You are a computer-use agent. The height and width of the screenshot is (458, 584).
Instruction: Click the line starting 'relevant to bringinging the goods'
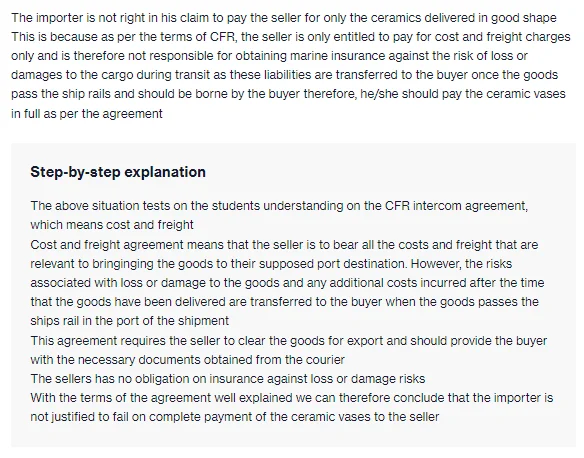point(271,264)
